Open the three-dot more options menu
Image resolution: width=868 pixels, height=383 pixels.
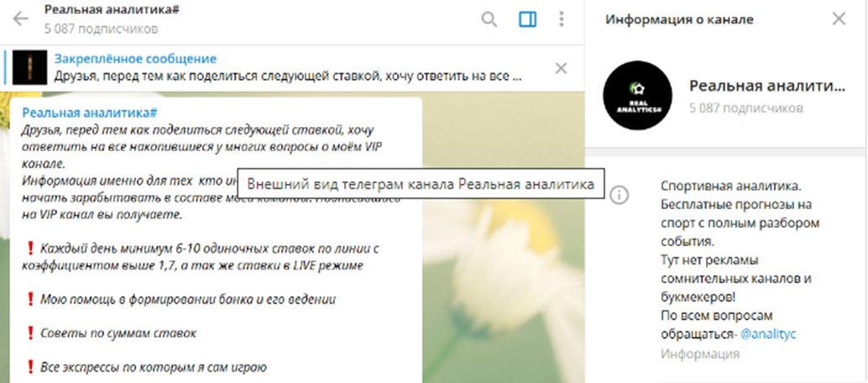(x=562, y=20)
